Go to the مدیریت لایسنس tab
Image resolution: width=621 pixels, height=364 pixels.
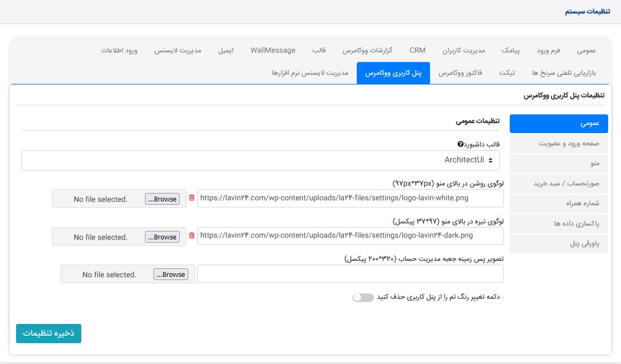click(178, 50)
